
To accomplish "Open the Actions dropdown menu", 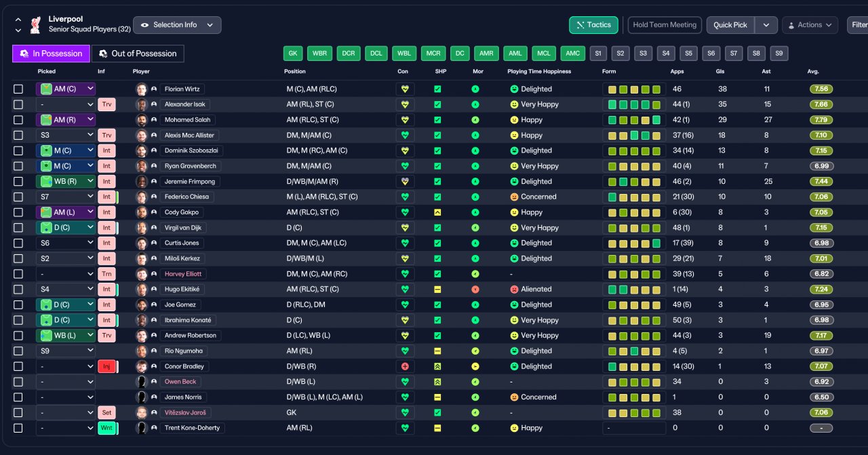I will tap(810, 25).
